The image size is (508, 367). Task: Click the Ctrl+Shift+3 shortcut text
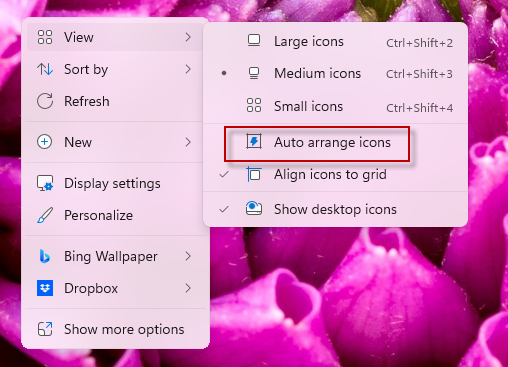click(419, 74)
